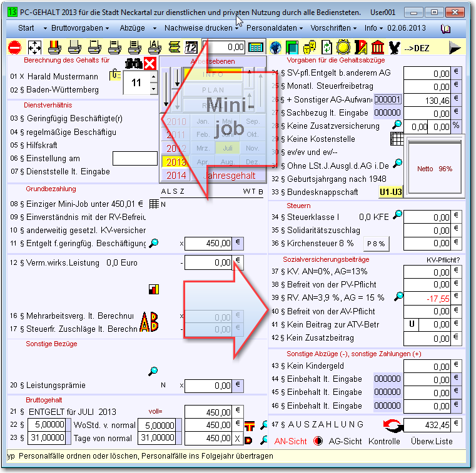Open table icon beside Einziger Mini-Job row
476x473 pixels.
(x=154, y=204)
